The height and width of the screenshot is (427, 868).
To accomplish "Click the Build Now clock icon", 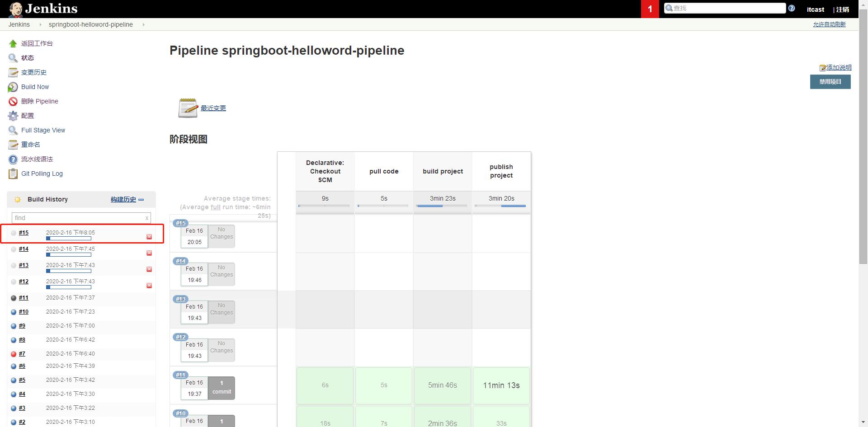I will click(x=13, y=87).
